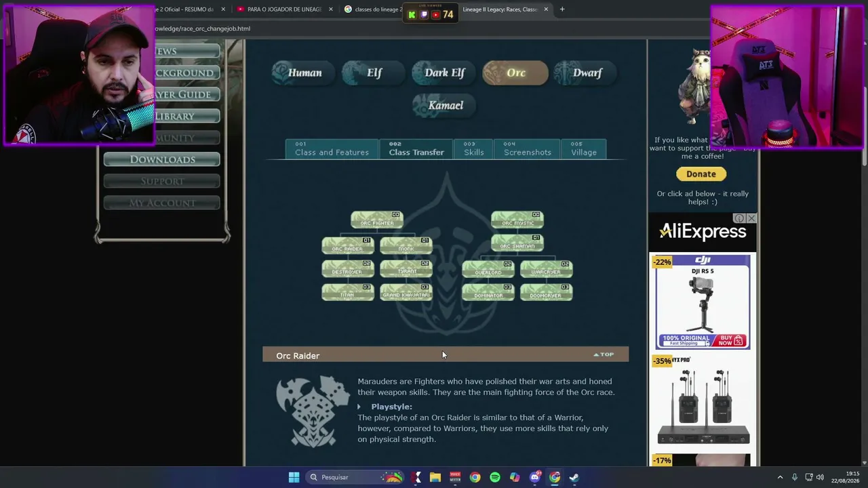Open a new browser tab
Image resolution: width=868 pixels, height=488 pixels.
click(x=562, y=9)
